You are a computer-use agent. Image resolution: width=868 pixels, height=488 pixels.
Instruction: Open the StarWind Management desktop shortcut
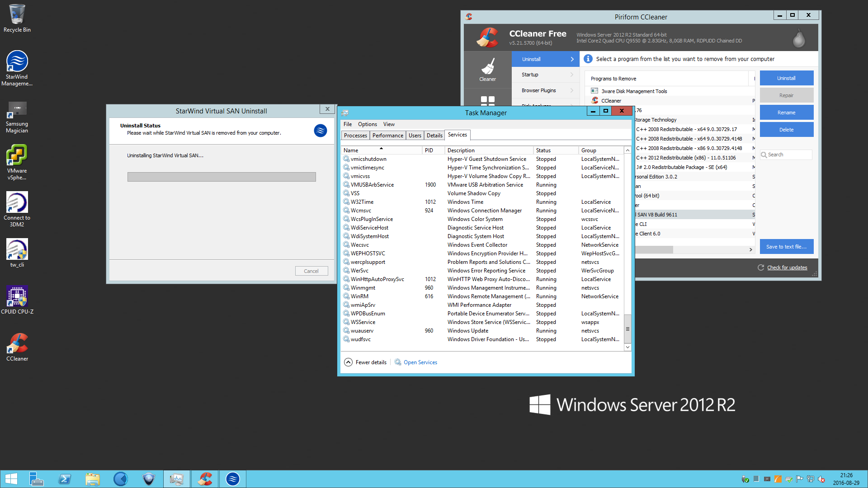click(17, 68)
